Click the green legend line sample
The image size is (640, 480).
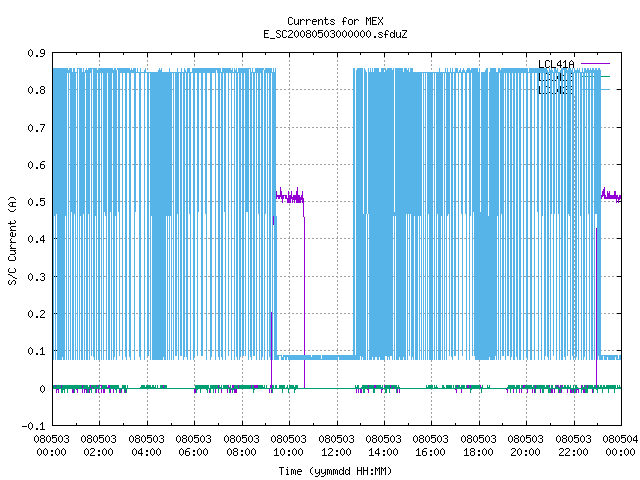595,77
